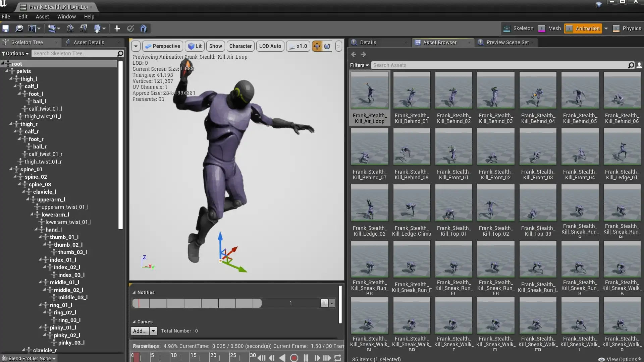Switch to Skeleton editor mode
Image resolution: width=644 pixels, height=362 pixels.
519,28
